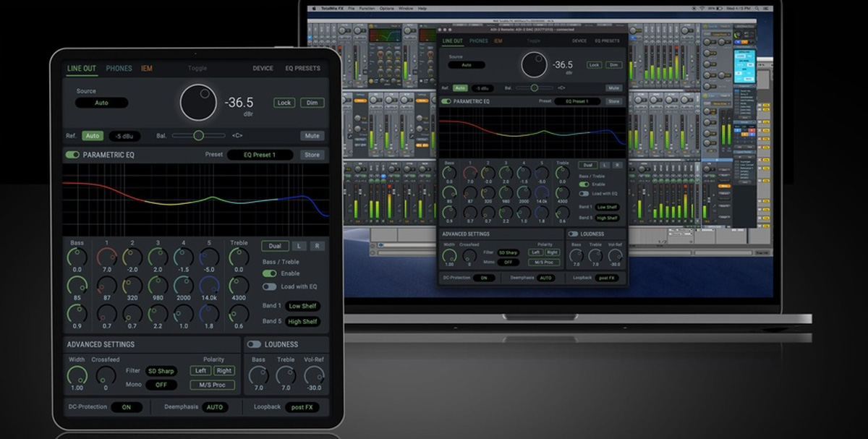The width and height of the screenshot is (868, 439).
Task: Open the Filter SD Sharp selector on the tablet
Action: [x=161, y=371]
